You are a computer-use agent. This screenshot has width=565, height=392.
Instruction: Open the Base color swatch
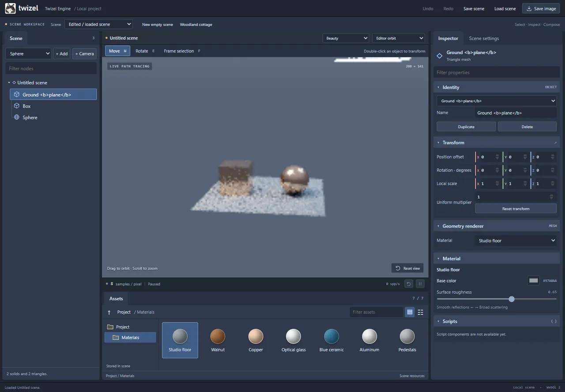pyautogui.click(x=534, y=280)
